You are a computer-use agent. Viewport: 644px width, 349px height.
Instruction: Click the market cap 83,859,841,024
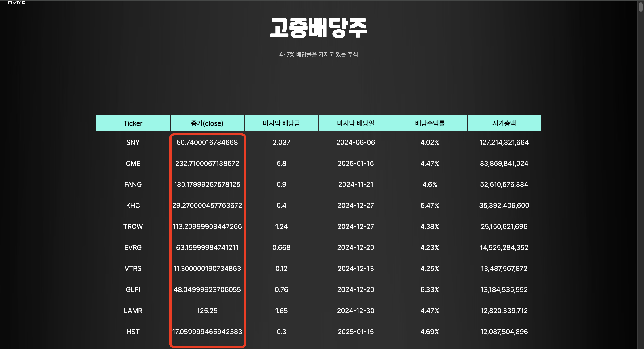pyautogui.click(x=504, y=163)
